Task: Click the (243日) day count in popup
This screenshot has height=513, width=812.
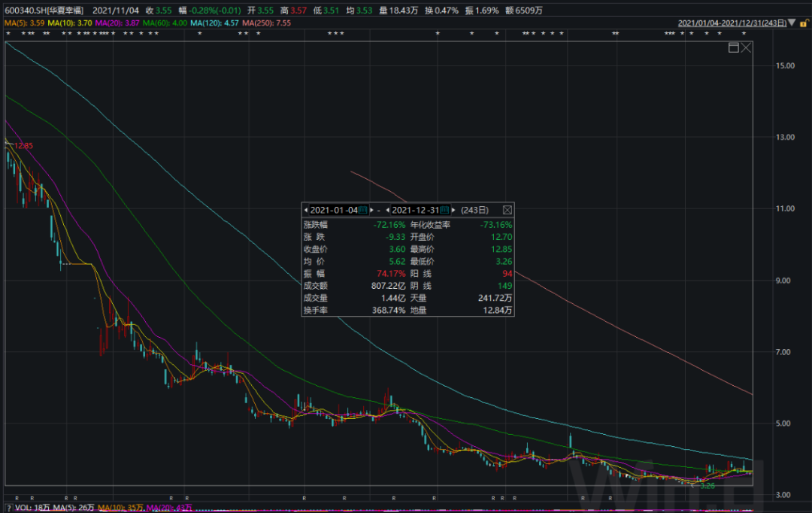Action: coord(475,210)
